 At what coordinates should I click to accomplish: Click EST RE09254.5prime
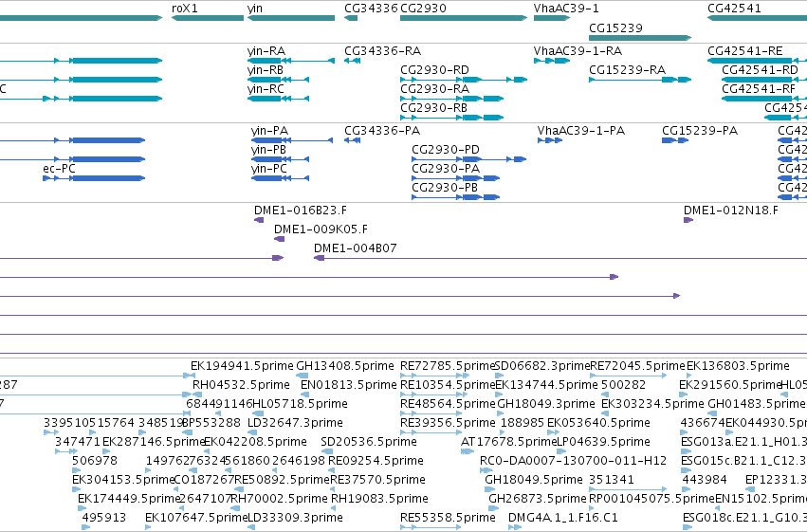coord(333,471)
